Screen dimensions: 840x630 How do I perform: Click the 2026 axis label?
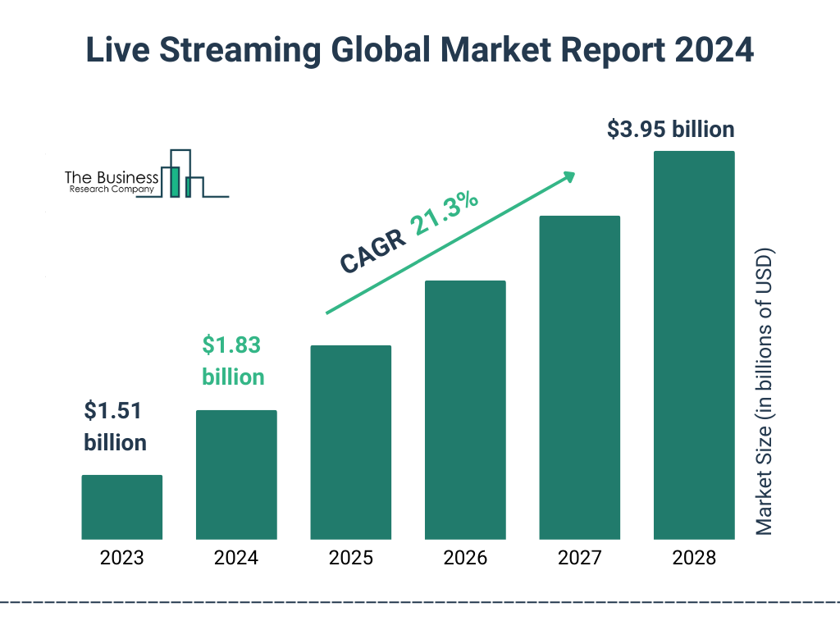(x=466, y=558)
